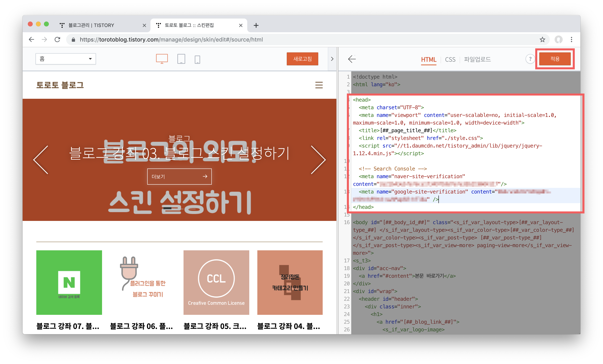Open the 카테고리 만들기 post thumbnail

tap(290, 282)
